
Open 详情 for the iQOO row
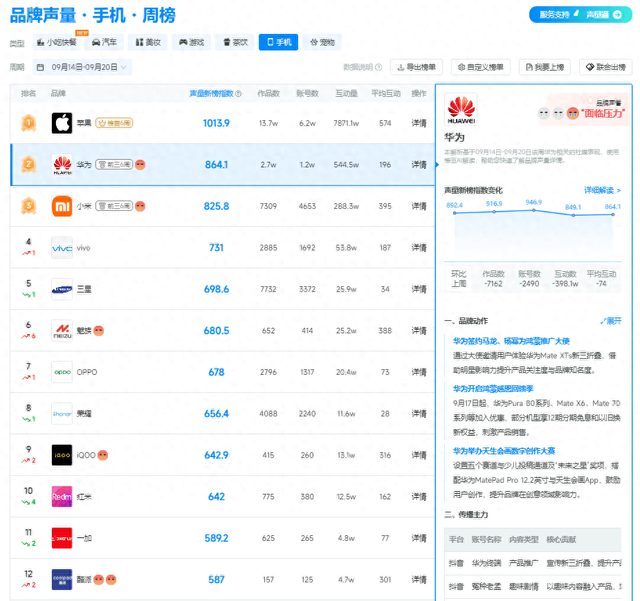click(419, 455)
